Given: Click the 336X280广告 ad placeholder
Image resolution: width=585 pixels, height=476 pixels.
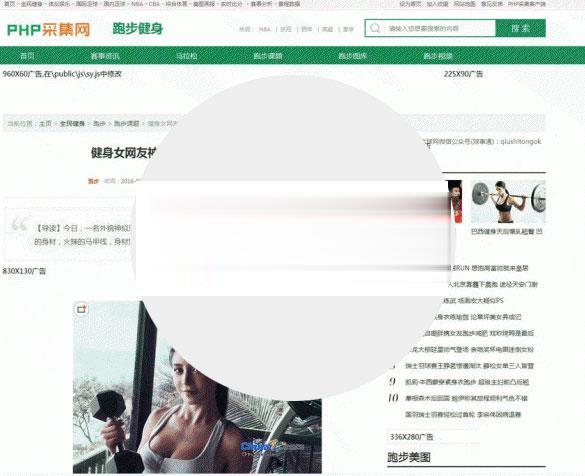Looking at the screenshot, I should pyautogui.click(x=412, y=437).
